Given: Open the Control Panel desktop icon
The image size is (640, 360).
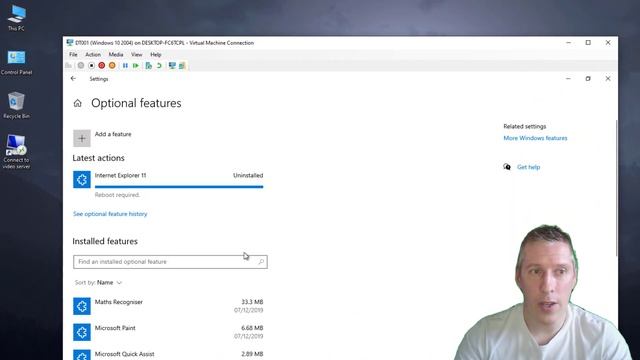Looking at the screenshot, I should (x=16, y=62).
